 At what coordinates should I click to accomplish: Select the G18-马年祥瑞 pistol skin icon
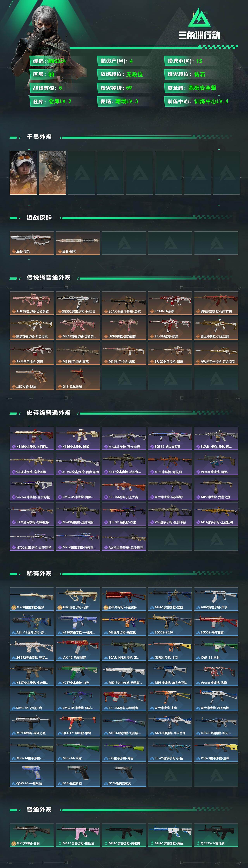click(x=78, y=378)
